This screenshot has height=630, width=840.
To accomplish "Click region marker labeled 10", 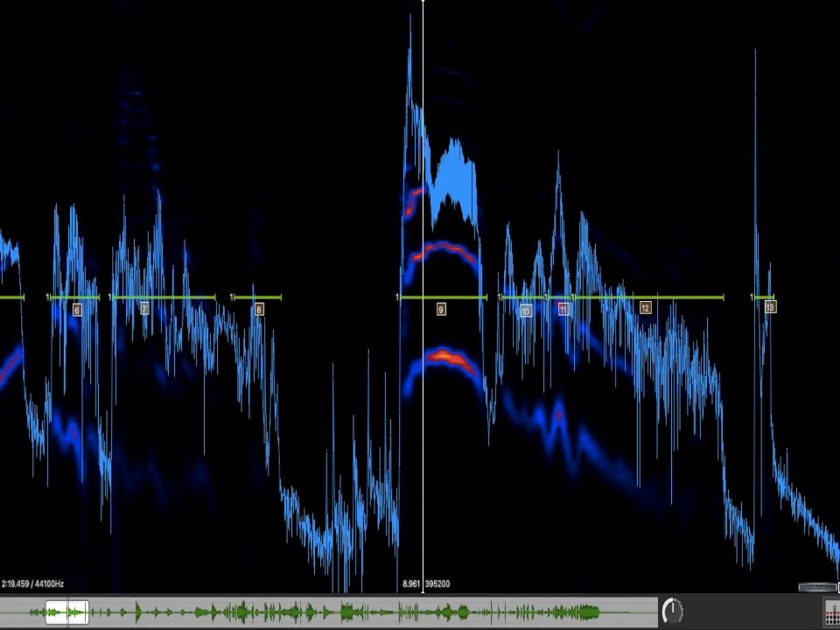I will tap(525, 311).
